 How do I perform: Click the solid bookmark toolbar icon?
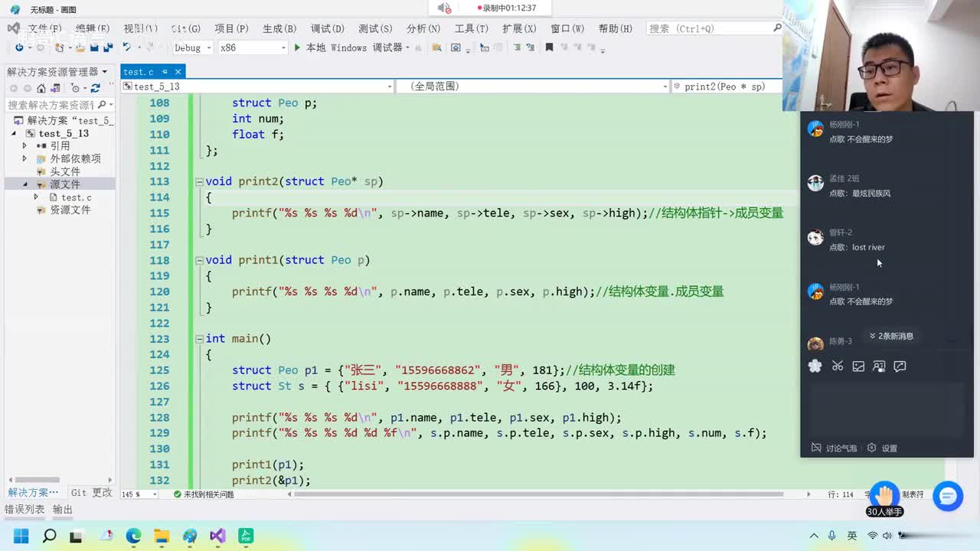pos(549,47)
